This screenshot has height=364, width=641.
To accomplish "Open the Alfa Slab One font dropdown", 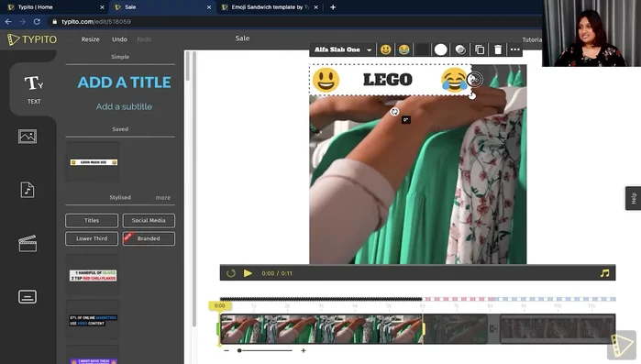I will click(343, 50).
